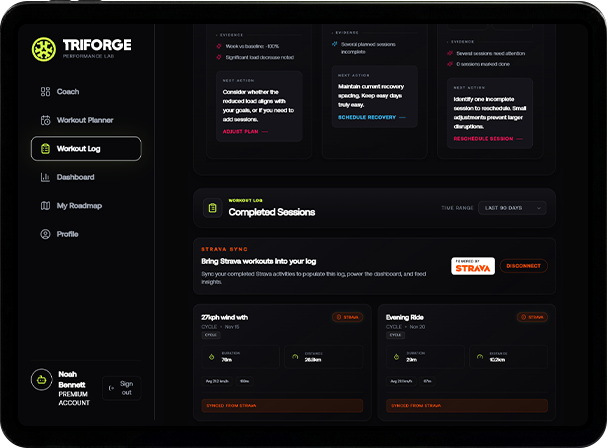The height and width of the screenshot is (448, 607).
Task: Open the Coach page icon
Action: coord(46,92)
